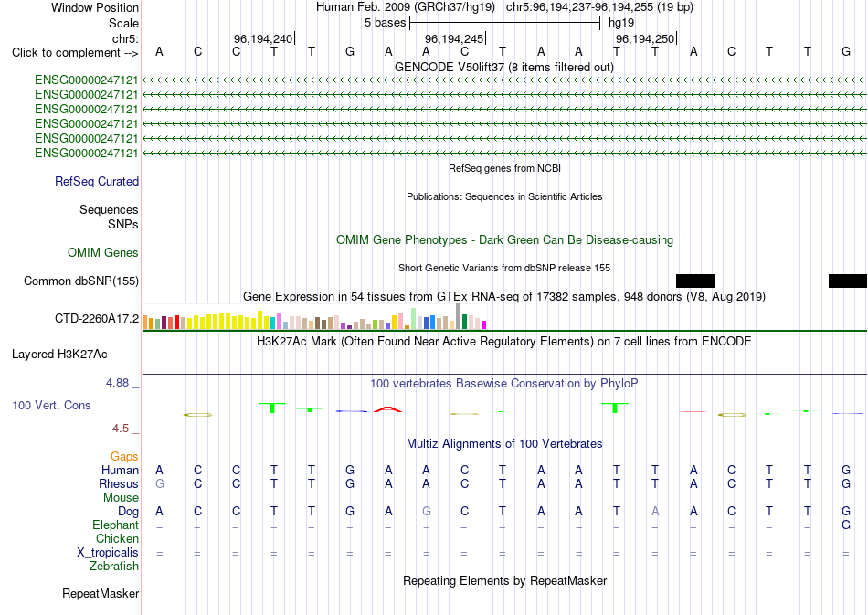This screenshot has height=615, width=868.
Task: Select the Layered H3K27Ac track label
Action: click(x=59, y=354)
